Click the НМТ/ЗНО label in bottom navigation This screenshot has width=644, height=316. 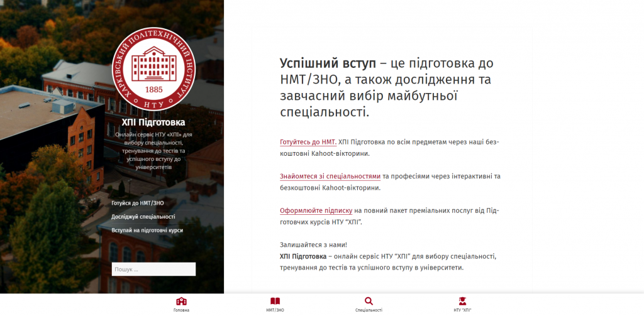pyautogui.click(x=275, y=310)
